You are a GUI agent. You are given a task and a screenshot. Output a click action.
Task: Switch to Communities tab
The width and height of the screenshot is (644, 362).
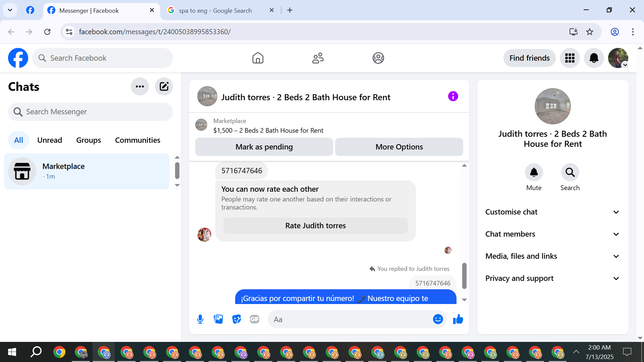tap(138, 140)
